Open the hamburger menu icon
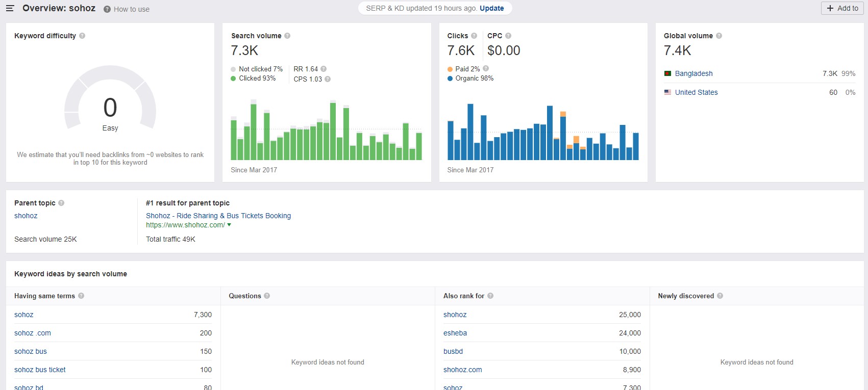The width and height of the screenshot is (868, 390). tap(10, 8)
